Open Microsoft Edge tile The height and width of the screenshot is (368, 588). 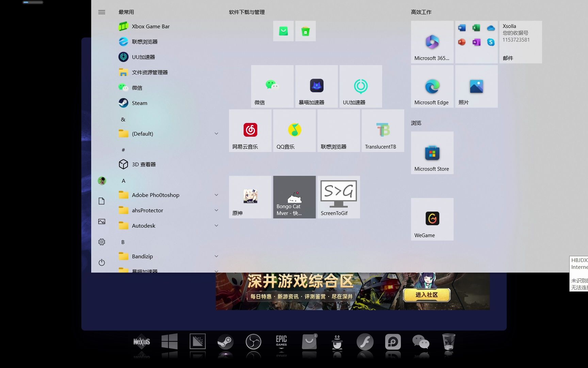pyautogui.click(x=432, y=86)
